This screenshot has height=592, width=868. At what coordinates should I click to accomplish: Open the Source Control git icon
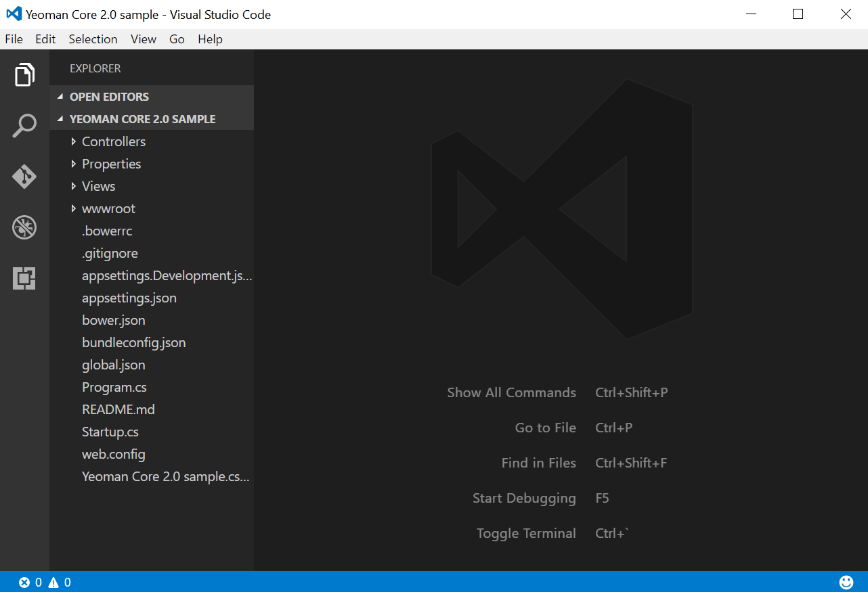(24, 177)
